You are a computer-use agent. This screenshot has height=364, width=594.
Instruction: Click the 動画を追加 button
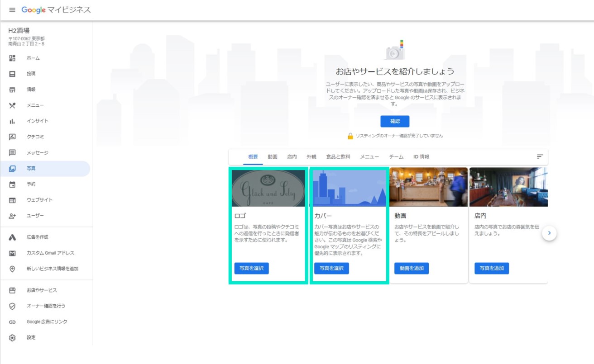tap(412, 268)
